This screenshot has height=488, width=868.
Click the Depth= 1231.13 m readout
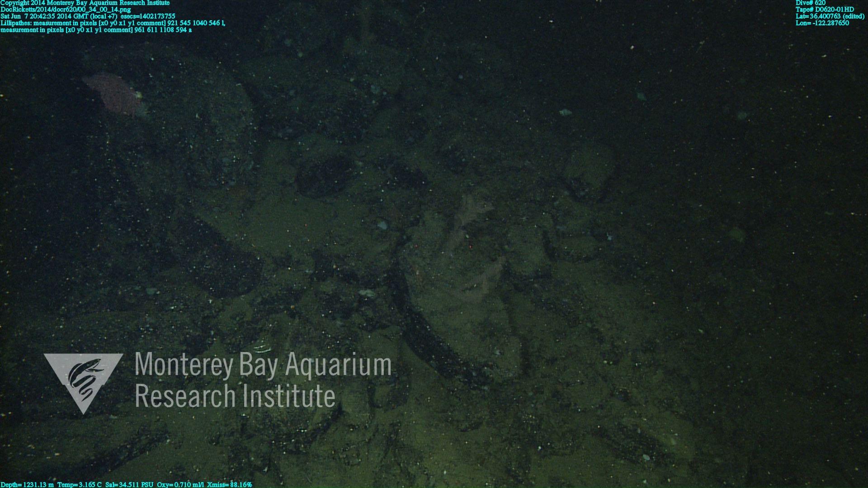(x=27, y=484)
